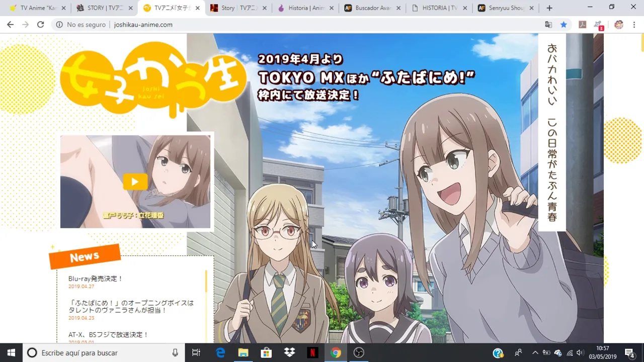Screen dimensions: 644x362
Task: View site info 'No es seguro'
Action: (x=81, y=25)
